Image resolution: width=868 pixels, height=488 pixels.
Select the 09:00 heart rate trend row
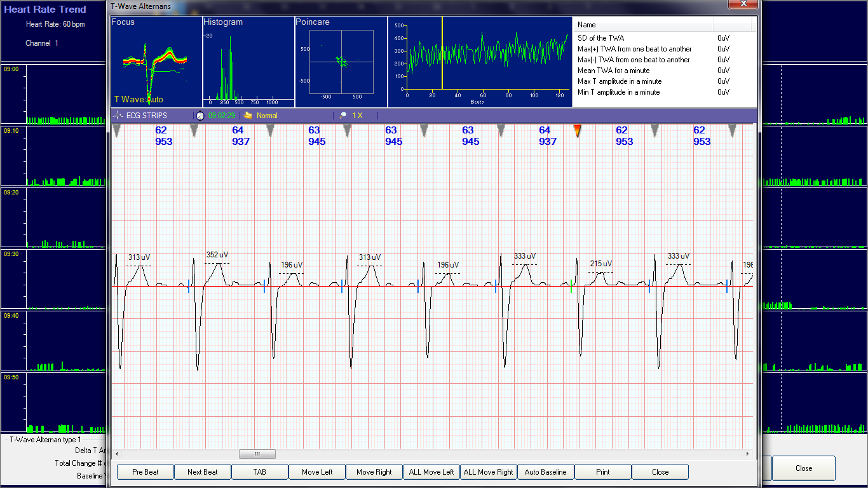[53, 93]
